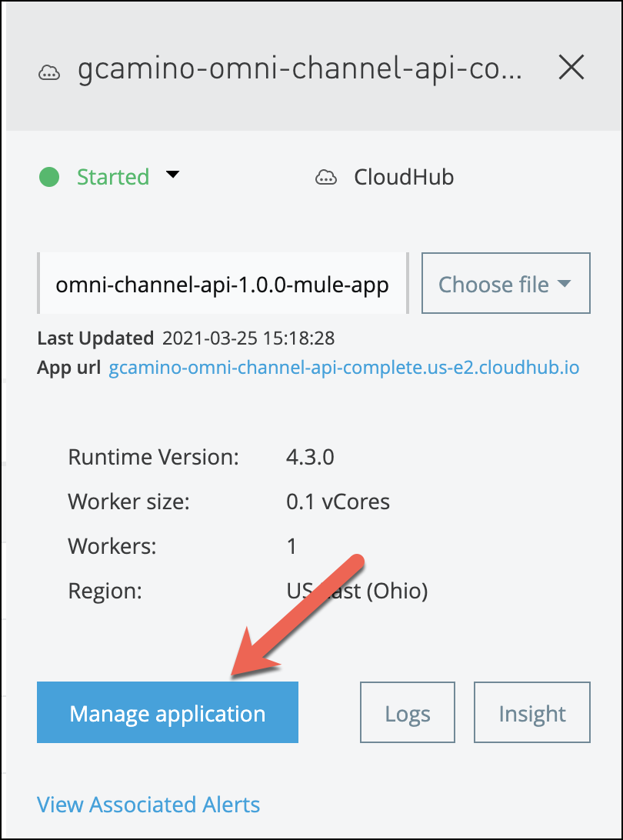The width and height of the screenshot is (623, 840).
Task: Close the application details panel
Action: pyautogui.click(x=571, y=68)
